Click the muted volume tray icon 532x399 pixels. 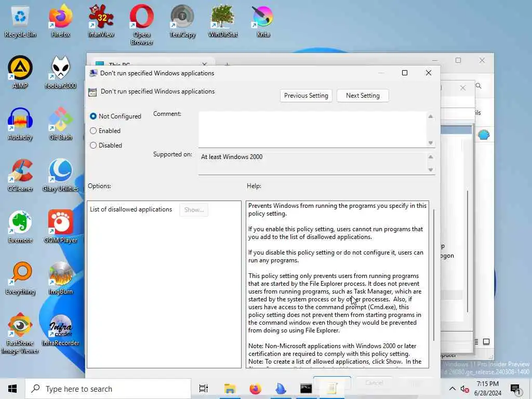pyautogui.click(x=464, y=389)
